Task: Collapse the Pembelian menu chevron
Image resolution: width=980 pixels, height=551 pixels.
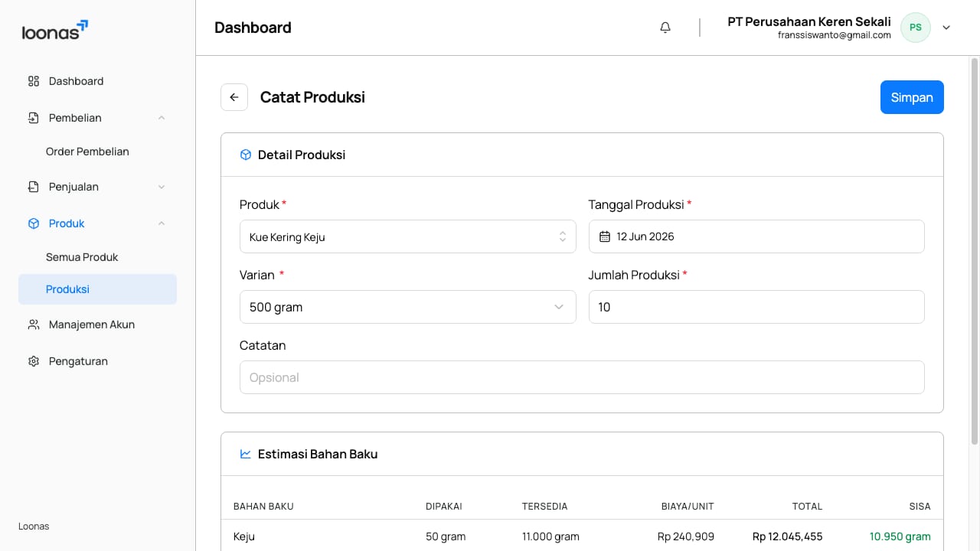Action: 162,118
